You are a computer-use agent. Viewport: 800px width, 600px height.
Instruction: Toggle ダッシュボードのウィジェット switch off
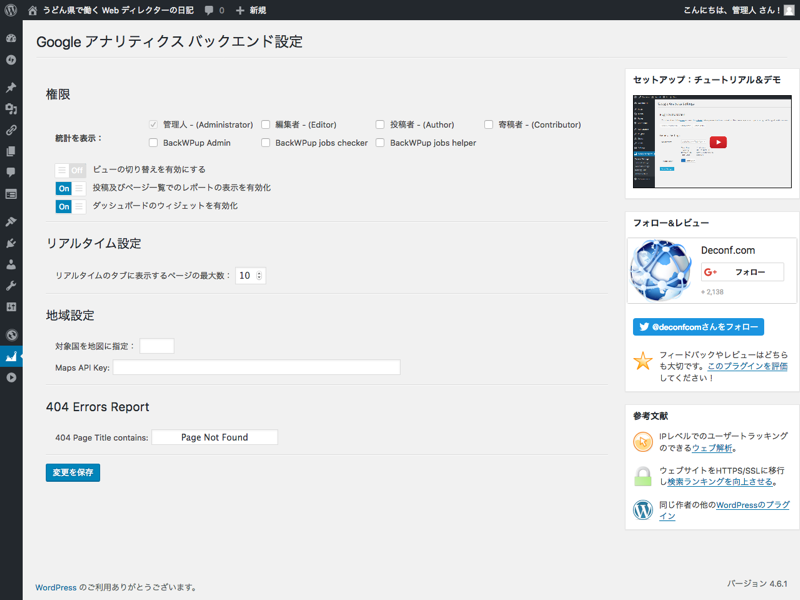70,207
